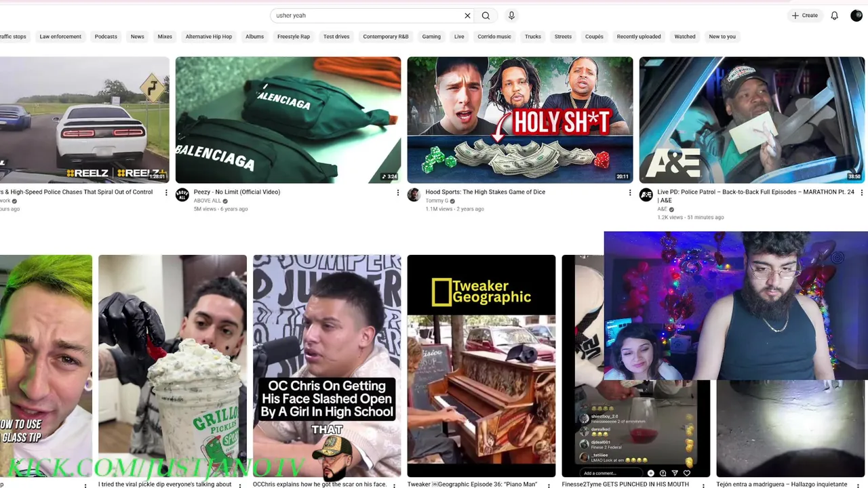Select the Corrido music chip
The image size is (868, 488).
click(x=494, y=37)
